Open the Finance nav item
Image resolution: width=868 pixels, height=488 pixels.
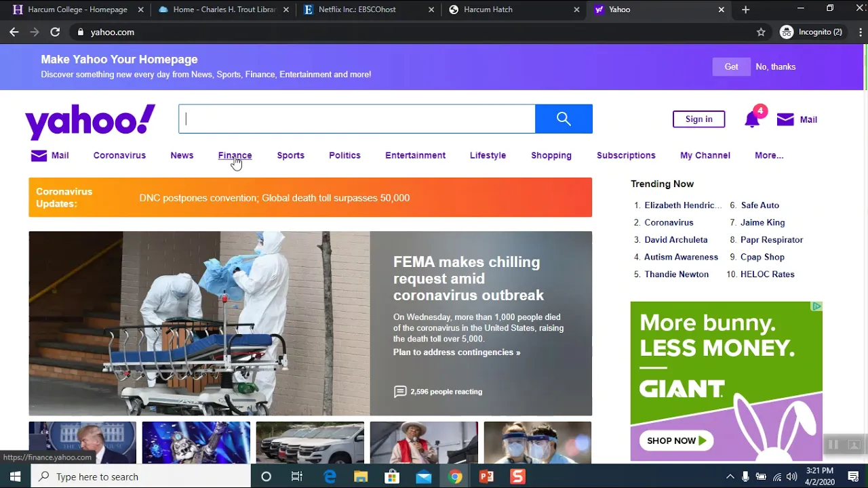pos(235,155)
